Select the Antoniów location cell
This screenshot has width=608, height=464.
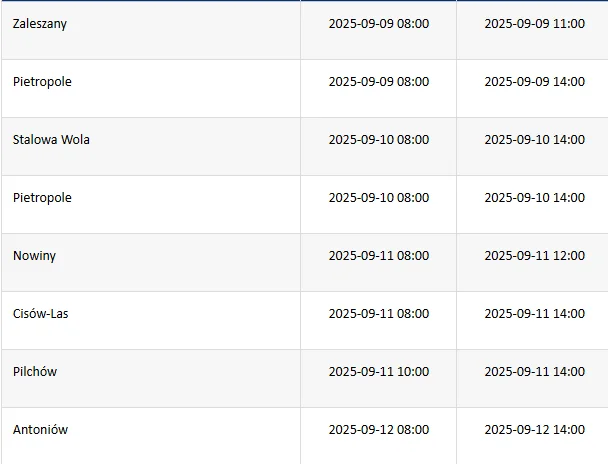tap(40, 430)
